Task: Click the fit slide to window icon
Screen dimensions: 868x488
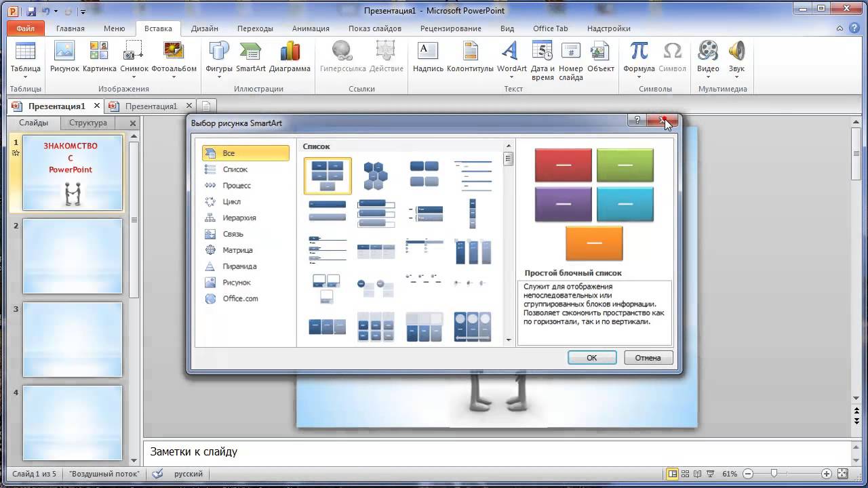Action: click(x=843, y=474)
